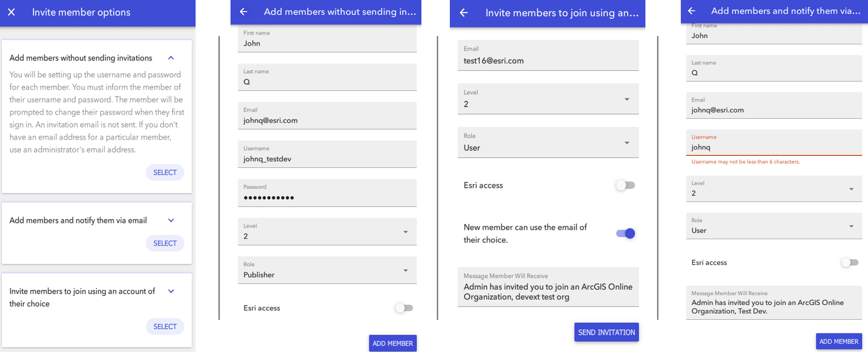
Task: Click the Username field showing johnq error
Action: 773,147
